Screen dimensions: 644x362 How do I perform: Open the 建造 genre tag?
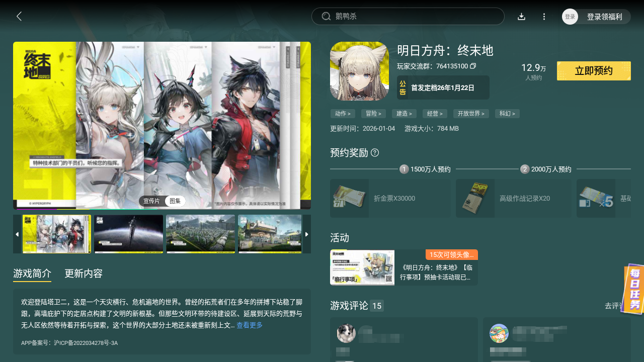pos(404,114)
